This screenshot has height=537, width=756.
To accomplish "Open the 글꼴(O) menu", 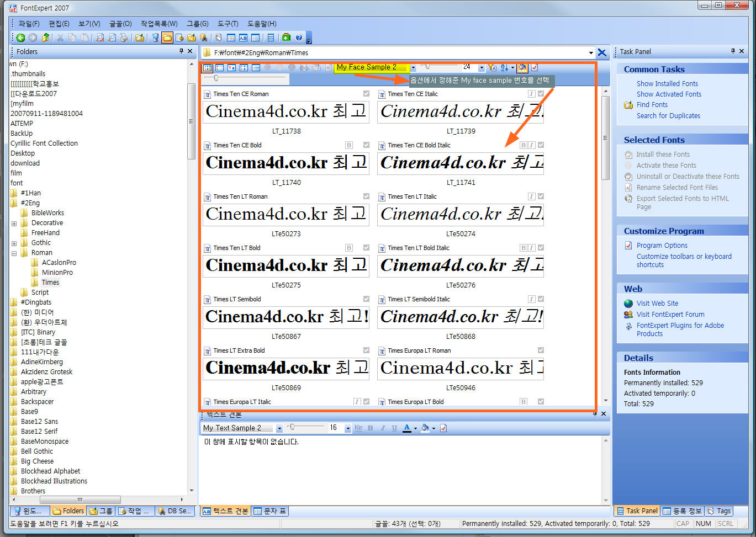I will [x=120, y=24].
